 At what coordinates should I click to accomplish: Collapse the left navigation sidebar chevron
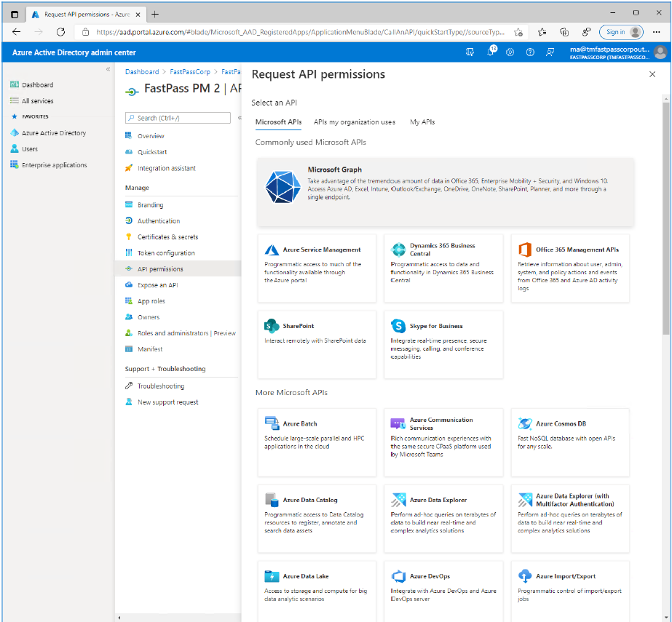[x=108, y=69]
